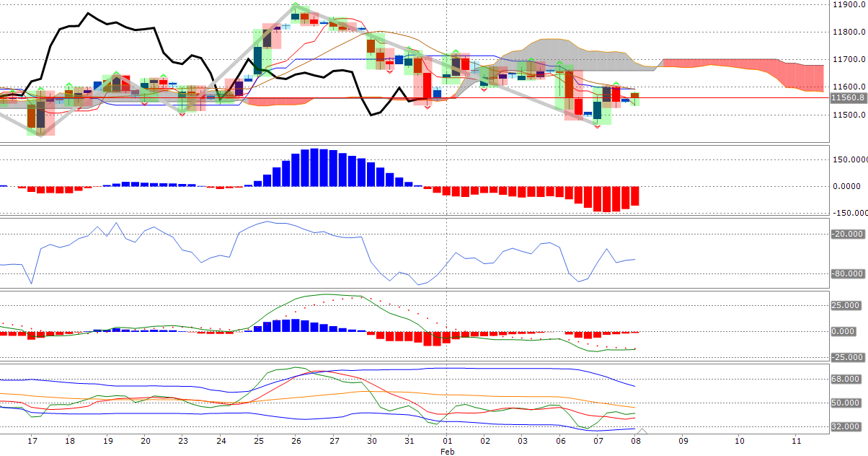
Task: Click the -150.000 histogram scale value
Action: pyautogui.click(x=849, y=213)
